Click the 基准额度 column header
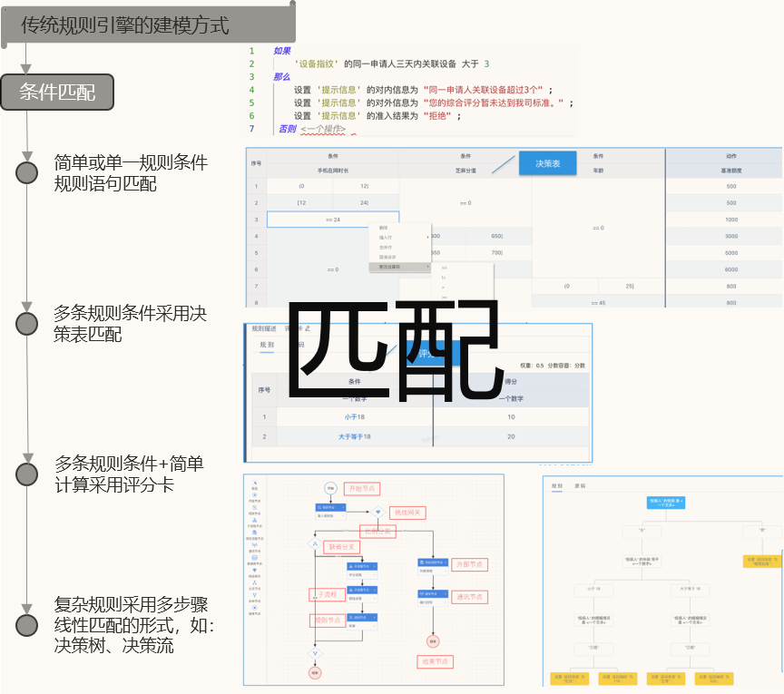The image size is (784, 694). click(x=731, y=171)
